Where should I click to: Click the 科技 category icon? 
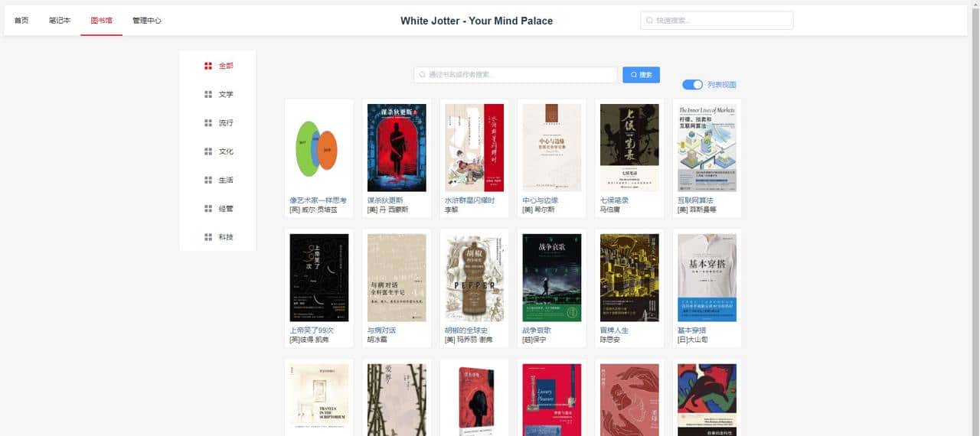click(x=208, y=237)
